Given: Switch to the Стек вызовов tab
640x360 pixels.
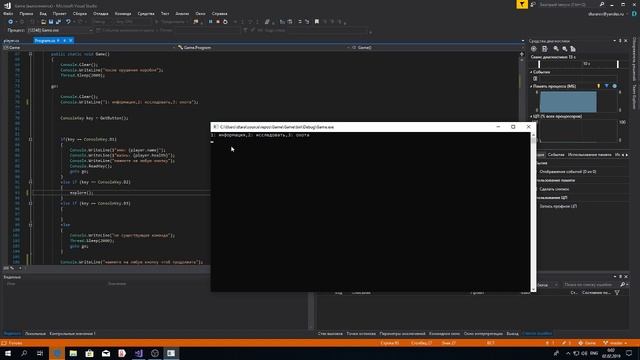Looking at the screenshot, I should point(330,333).
